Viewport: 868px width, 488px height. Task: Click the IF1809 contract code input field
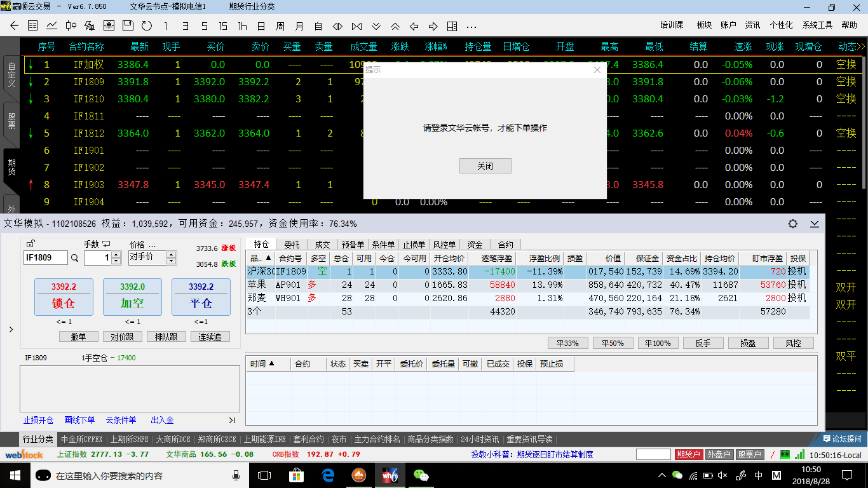(x=46, y=258)
